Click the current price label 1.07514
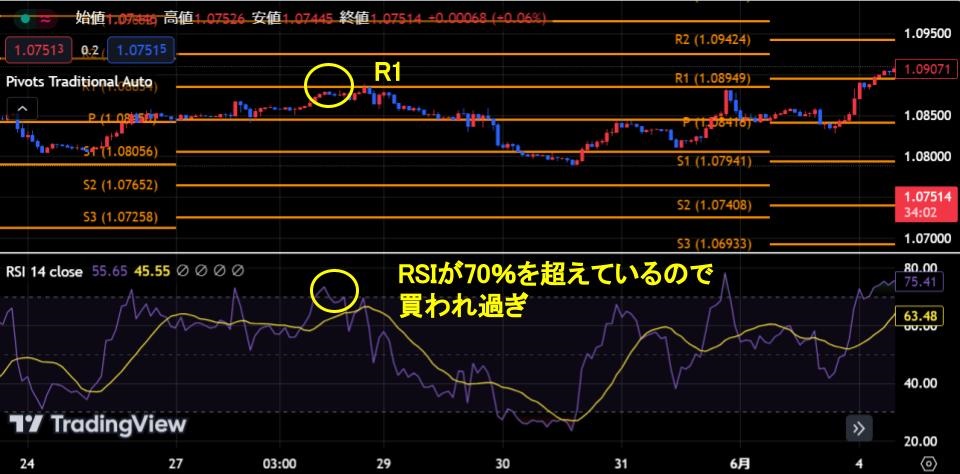The image size is (960, 474). [926, 197]
